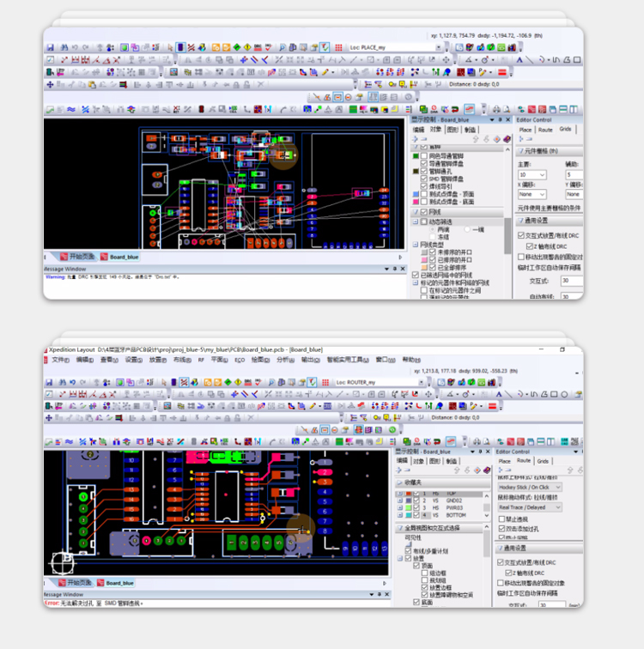Click the red color swatch of layer 1 TOP
Viewport: 644px width, 649px height.
pyautogui.click(x=409, y=494)
